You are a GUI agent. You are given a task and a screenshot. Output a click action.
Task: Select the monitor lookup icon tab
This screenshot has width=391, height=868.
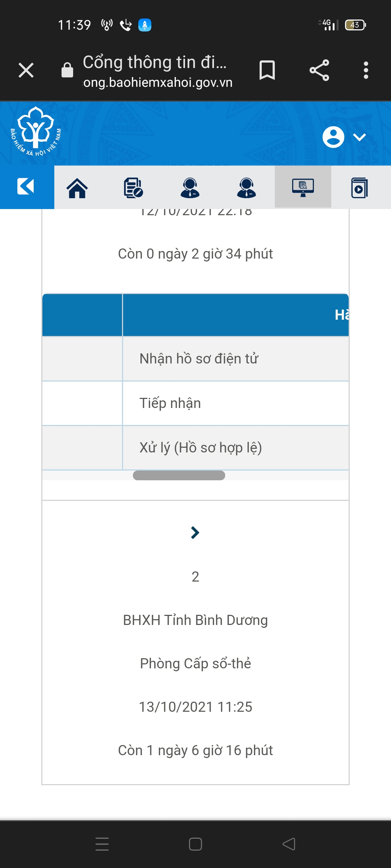click(303, 187)
